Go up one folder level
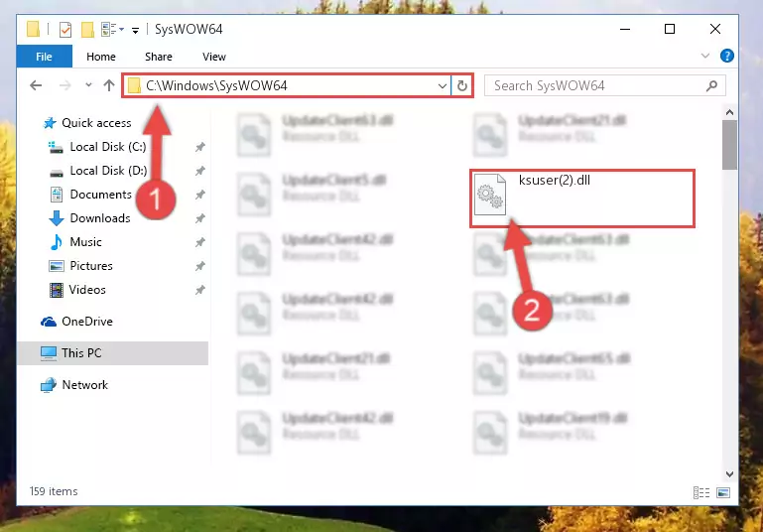 click(109, 85)
